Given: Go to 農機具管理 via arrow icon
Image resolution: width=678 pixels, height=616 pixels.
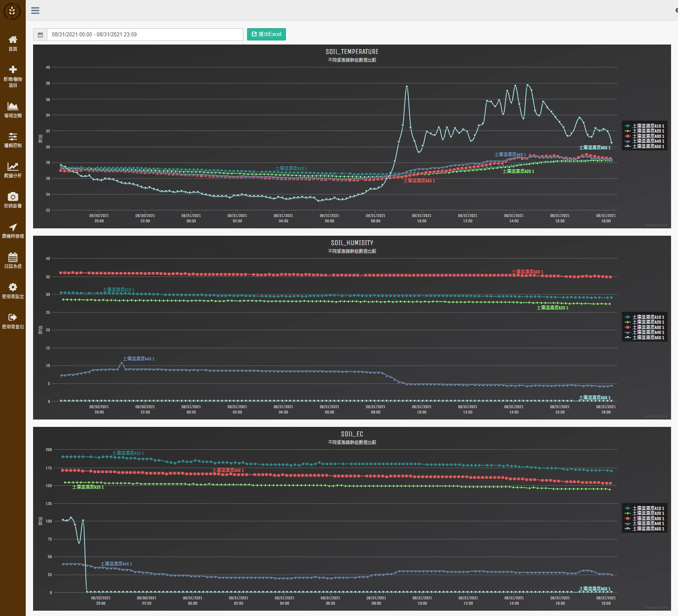Looking at the screenshot, I should 13,227.
